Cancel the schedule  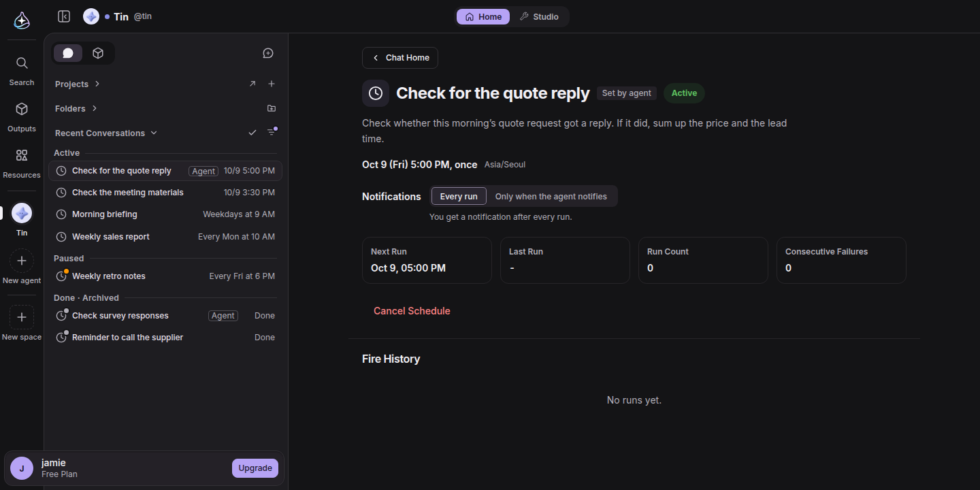tap(412, 311)
